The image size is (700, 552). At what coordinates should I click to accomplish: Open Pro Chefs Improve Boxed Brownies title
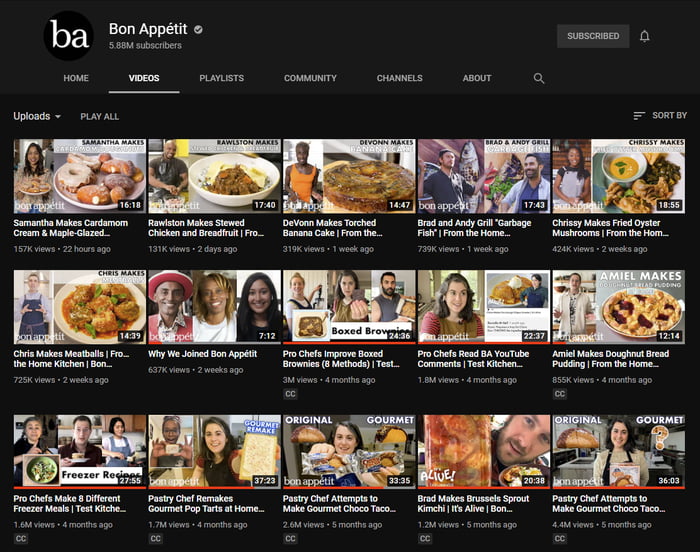coord(341,359)
